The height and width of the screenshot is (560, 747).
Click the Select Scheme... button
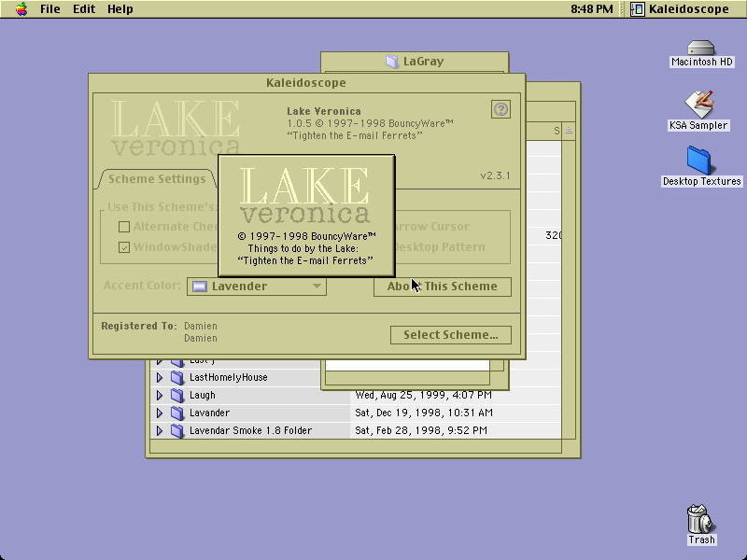[x=451, y=335]
